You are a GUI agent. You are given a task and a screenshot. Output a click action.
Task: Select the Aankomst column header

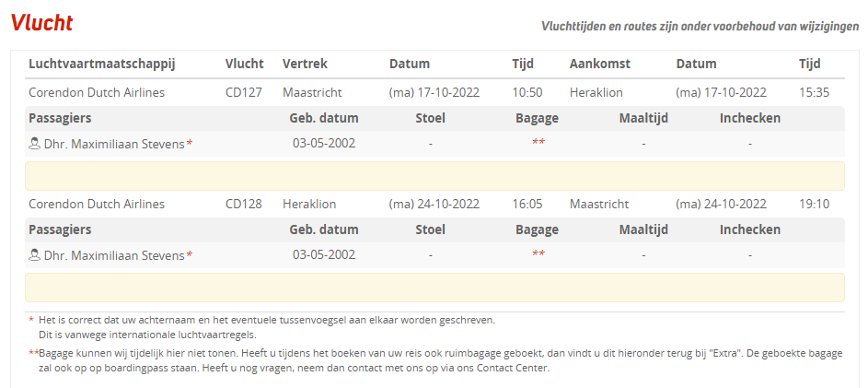coord(601,65)
